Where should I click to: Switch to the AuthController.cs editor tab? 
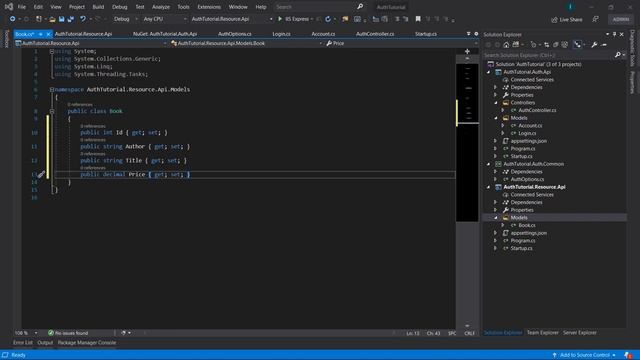(x=375, y=34)
